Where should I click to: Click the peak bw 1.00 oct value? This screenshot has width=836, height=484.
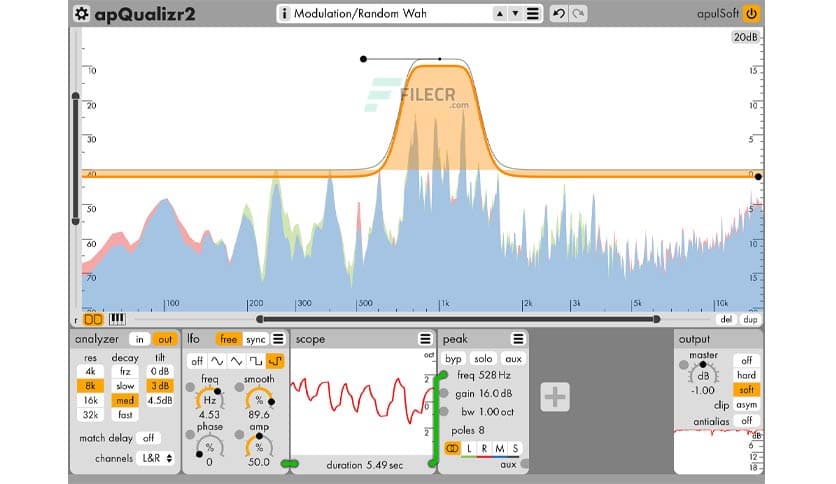point(496,412)
